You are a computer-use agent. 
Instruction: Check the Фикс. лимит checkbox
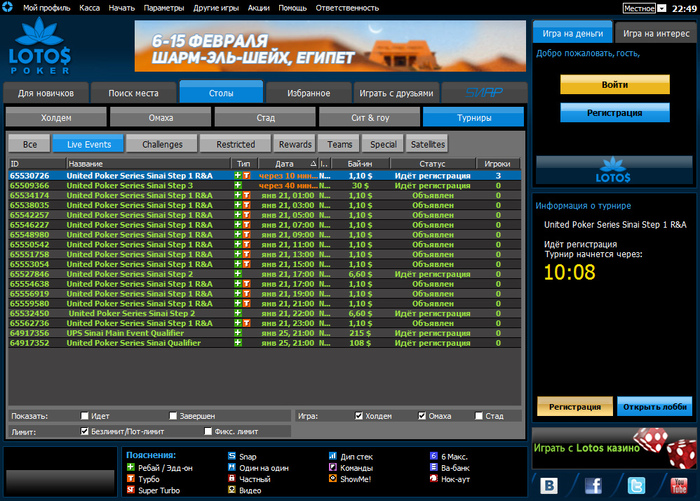coord(208,431)
